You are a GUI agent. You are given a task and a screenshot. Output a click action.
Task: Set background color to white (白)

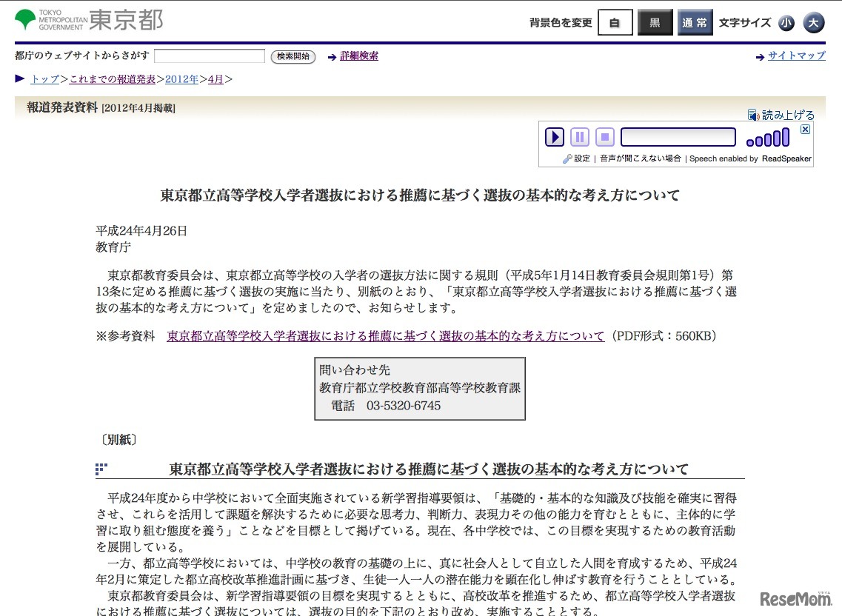coord(615,23)
